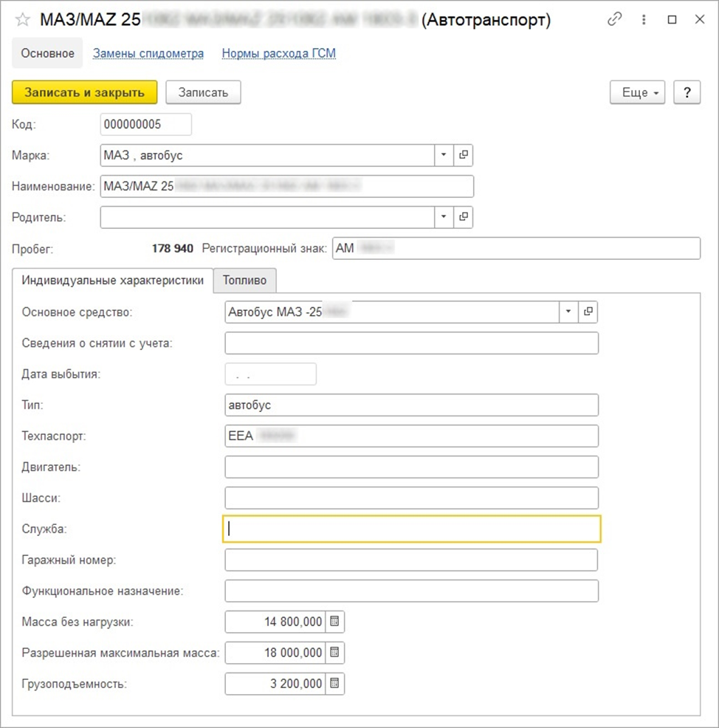Screen dimensions: 719x728
Task: Open the Основное средство item form icon
Action: pos(588,312)
